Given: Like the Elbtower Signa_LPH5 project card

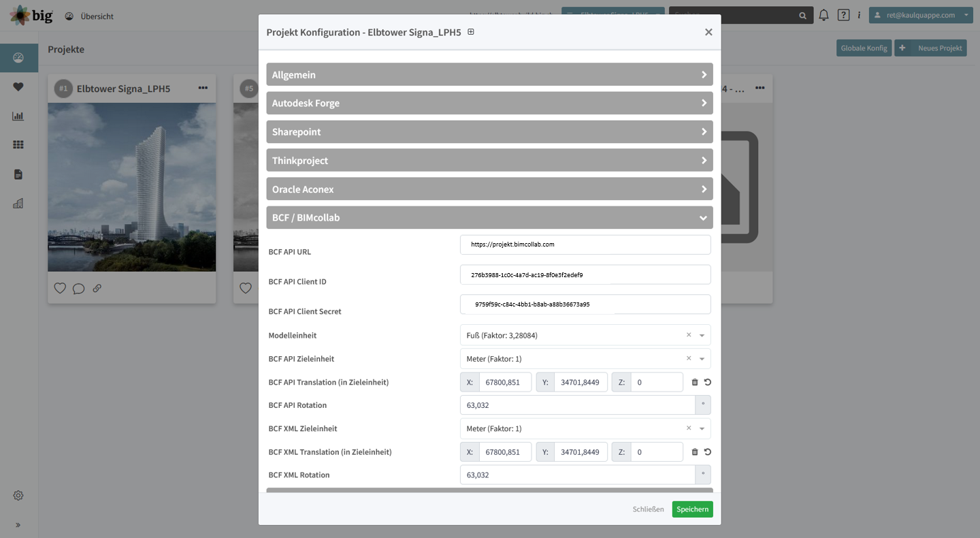Looking at the screenshot, I should pos(60,288).
